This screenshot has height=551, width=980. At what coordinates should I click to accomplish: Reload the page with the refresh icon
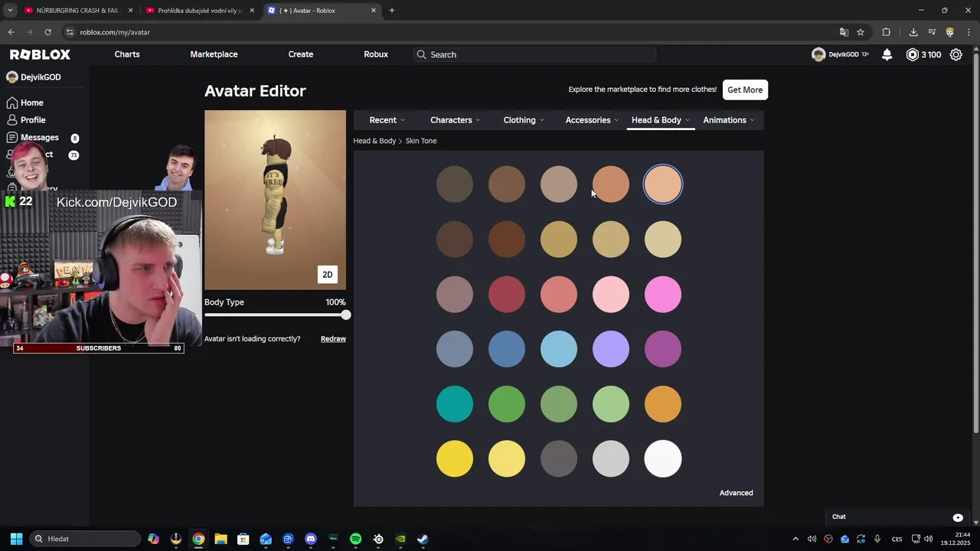point(47,32)
